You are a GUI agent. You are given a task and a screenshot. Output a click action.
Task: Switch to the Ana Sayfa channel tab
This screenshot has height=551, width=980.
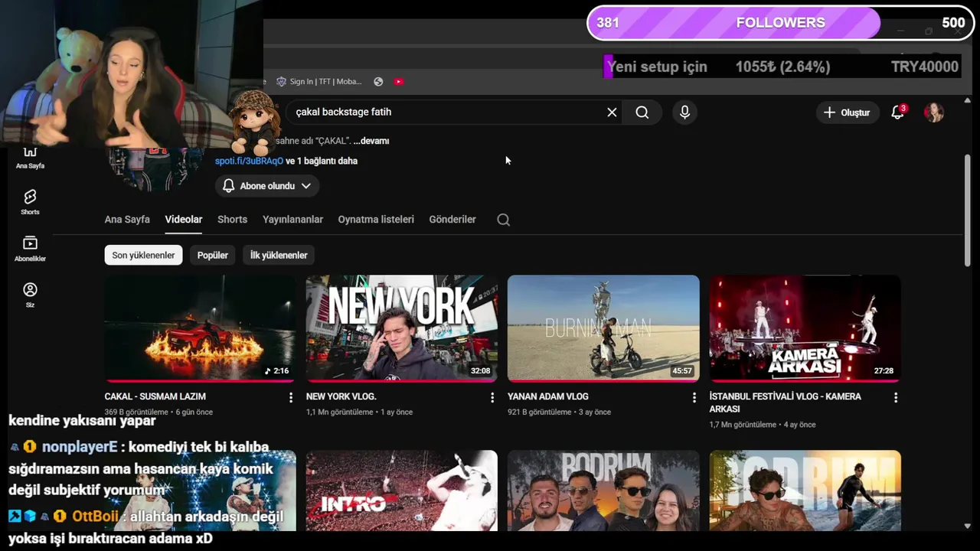[127, 220]
